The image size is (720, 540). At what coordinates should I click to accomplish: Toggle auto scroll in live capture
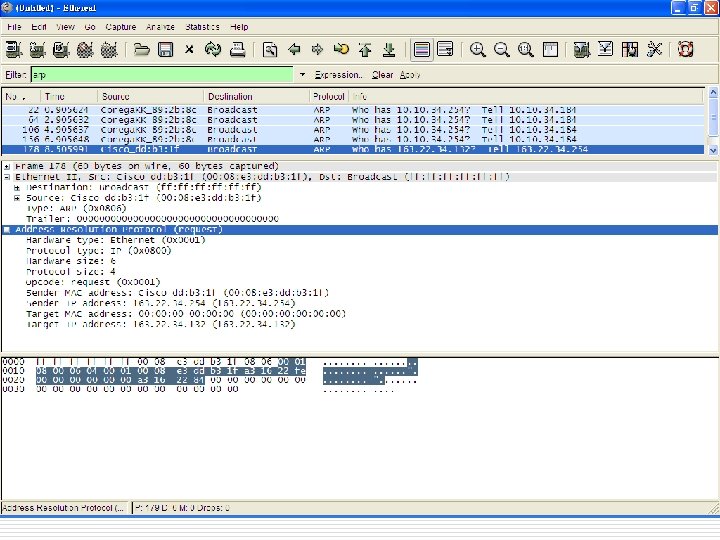coord(445,49)
